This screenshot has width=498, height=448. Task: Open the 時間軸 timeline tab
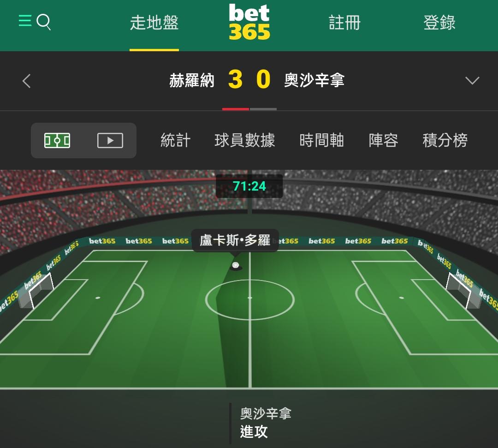[x=321, y=140]
